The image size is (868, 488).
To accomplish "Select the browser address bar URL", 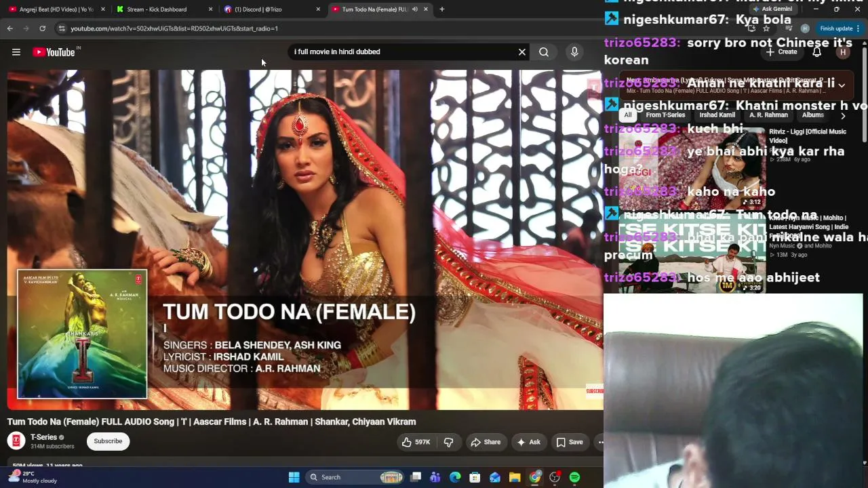I will click(x=174, y=28).
